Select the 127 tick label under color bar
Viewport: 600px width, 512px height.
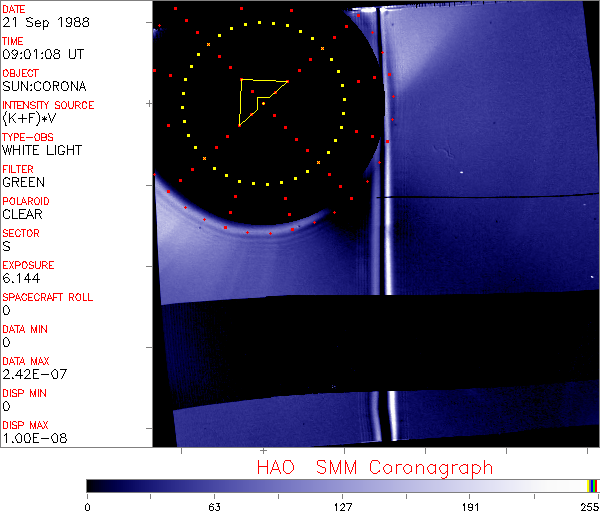(343, 506)
